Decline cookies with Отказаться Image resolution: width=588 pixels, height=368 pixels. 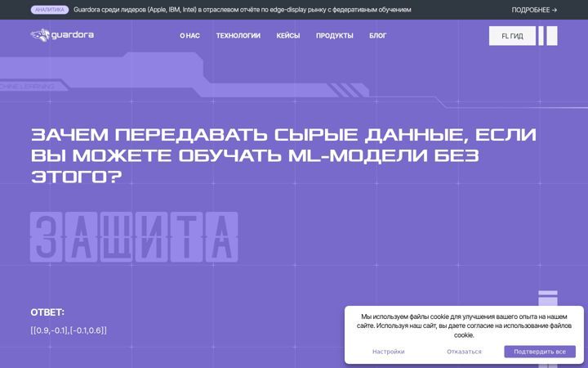(464, 352)
